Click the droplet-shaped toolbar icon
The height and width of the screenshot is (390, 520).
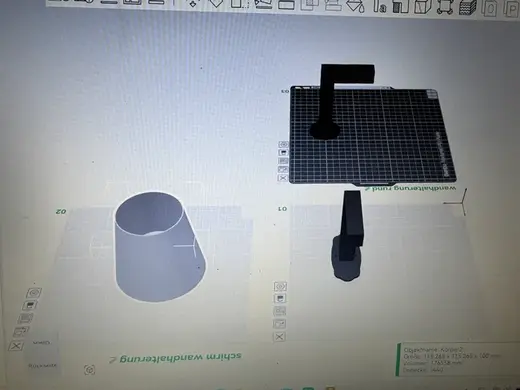pyautogui.click(x=356, y=5)
